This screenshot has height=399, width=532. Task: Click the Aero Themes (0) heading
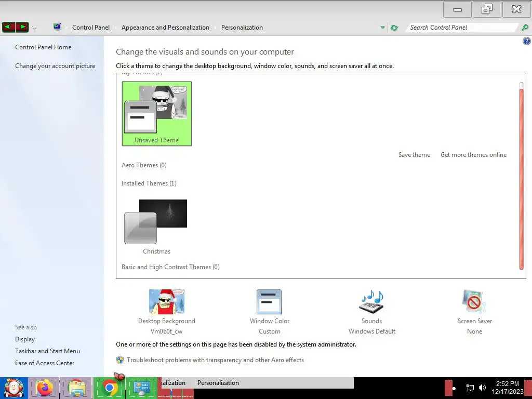tap(144, 165)
